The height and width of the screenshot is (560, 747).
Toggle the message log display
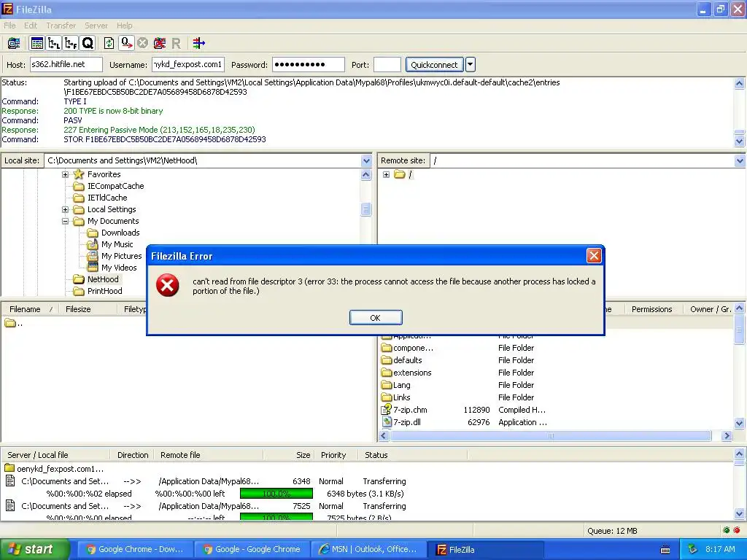coord(36,43)
